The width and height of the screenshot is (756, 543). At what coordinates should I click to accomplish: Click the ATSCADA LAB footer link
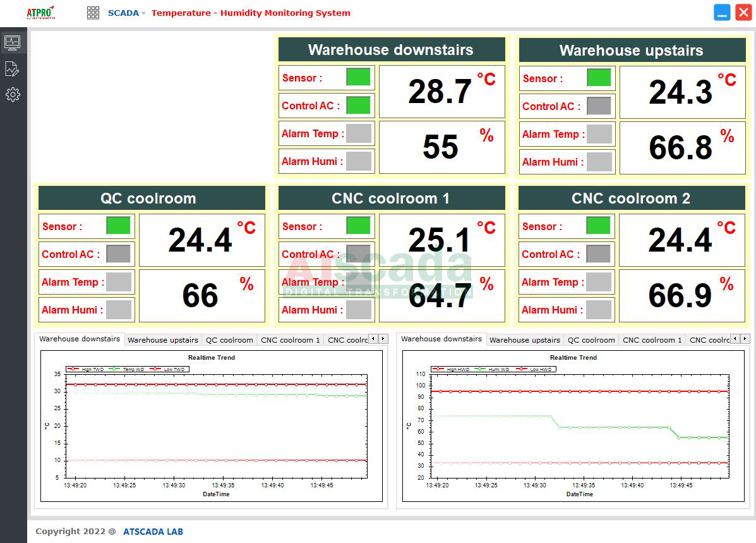coord(153,532)
